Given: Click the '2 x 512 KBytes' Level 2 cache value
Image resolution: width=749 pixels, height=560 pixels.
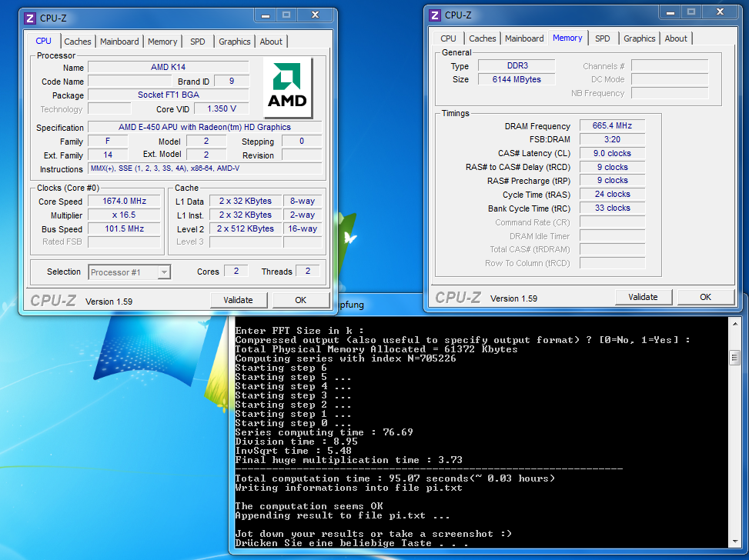Looking at the screenshot, I should tap(246, 229).
